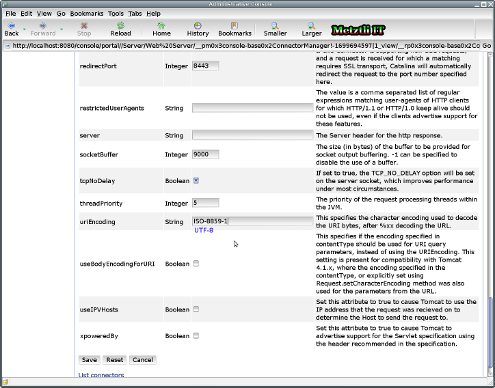
Task: Click the tcpNoDelay attribute label
Action: click(x=97, y=181)
